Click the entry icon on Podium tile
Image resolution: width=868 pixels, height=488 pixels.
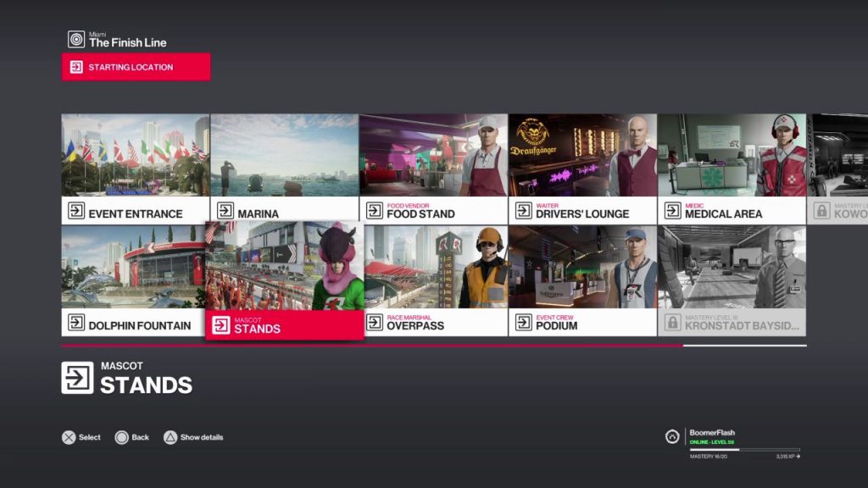coord(523,323)
